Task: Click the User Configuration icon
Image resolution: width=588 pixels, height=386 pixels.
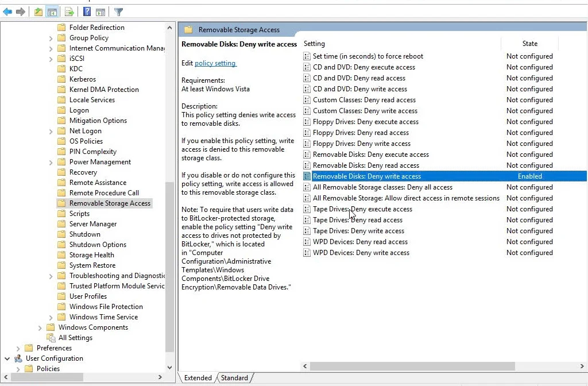Action: (18, 358)
